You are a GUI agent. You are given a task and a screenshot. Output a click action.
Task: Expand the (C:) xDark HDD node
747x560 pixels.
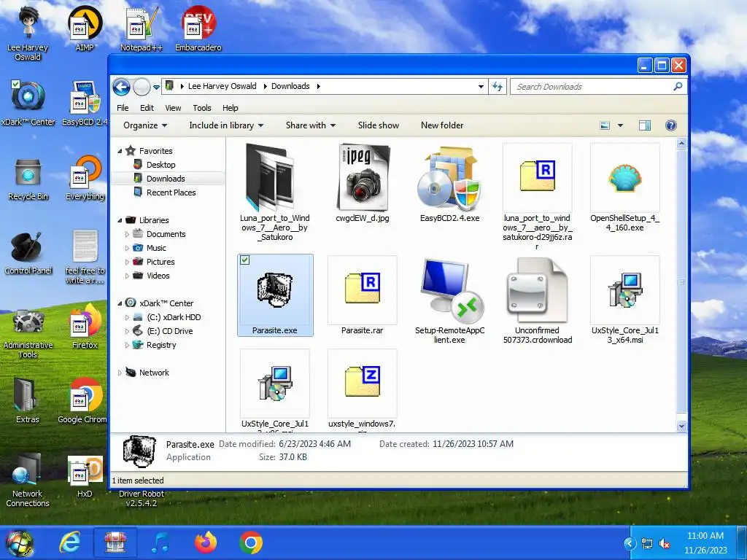(x=127, y=317)
